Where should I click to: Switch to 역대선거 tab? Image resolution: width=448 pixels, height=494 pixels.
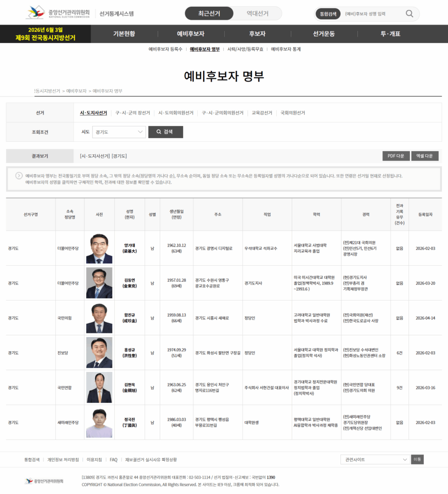[x=258, y=14]
